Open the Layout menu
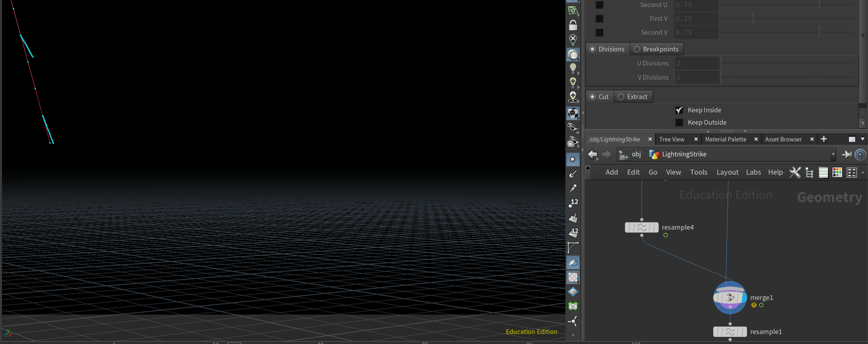This screenshot has height=344, width=868. click(x=727, y=172)
